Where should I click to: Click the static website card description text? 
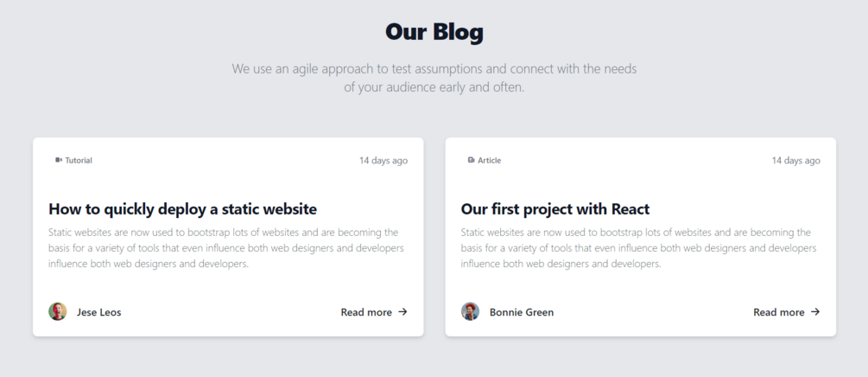click(226, 248)
